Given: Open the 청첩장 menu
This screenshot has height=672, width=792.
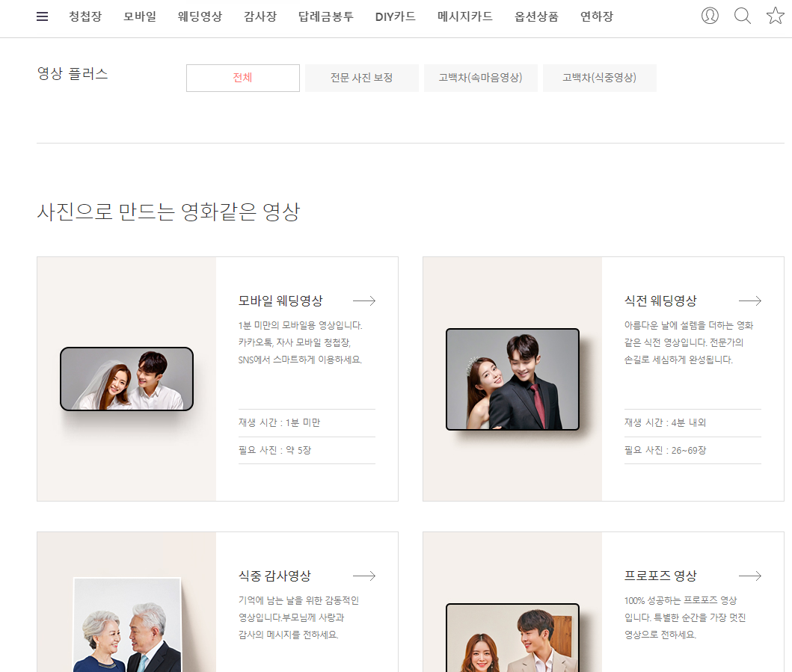Looking at the screenshot, I should pyautogui.click(x=85, y=16).
